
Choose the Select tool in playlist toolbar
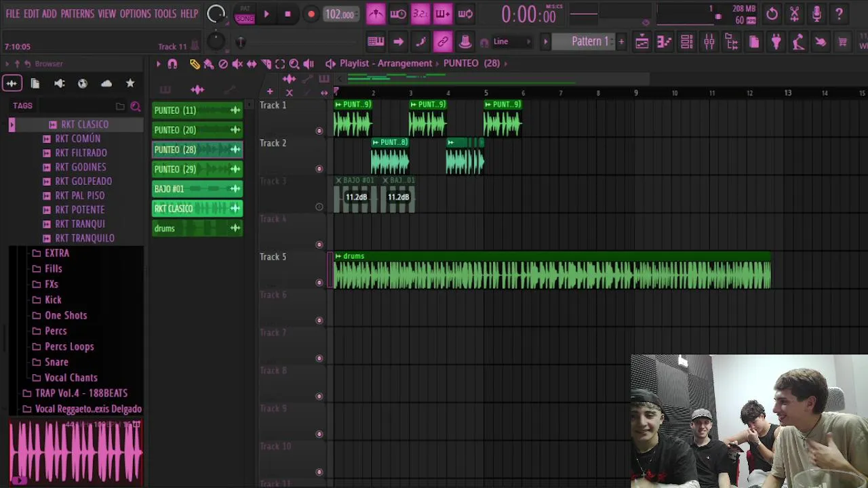280,64
